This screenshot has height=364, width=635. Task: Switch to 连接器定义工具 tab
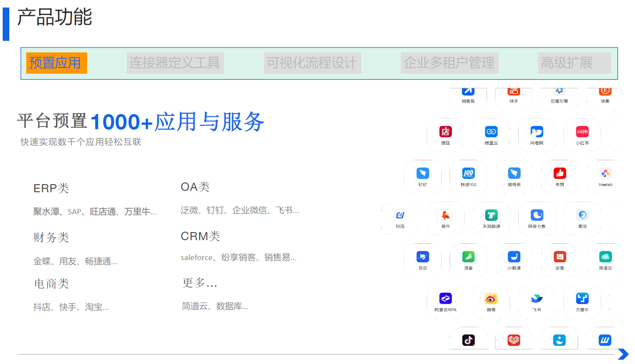click(175, 63)
